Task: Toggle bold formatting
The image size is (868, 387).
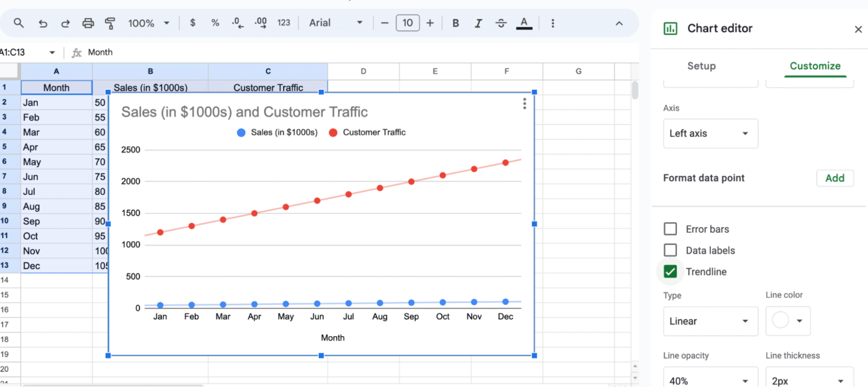Action: coord(455,23)
